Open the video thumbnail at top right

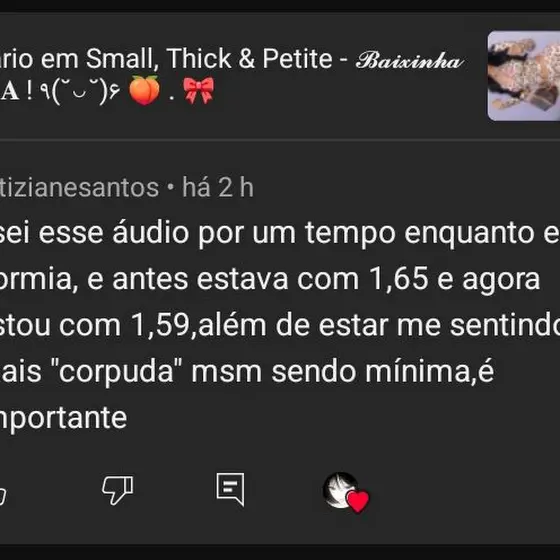524,76
